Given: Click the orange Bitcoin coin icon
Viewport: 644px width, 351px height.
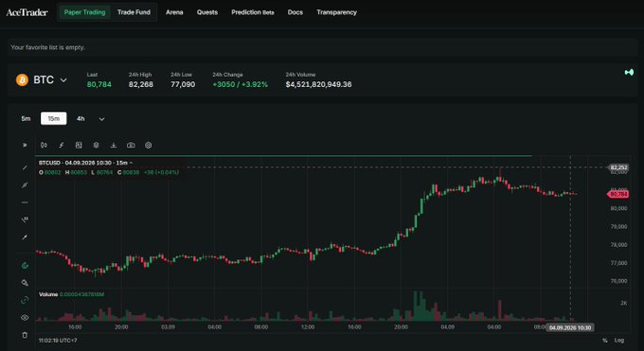Looking at the screenshot, I should (22, 79).
